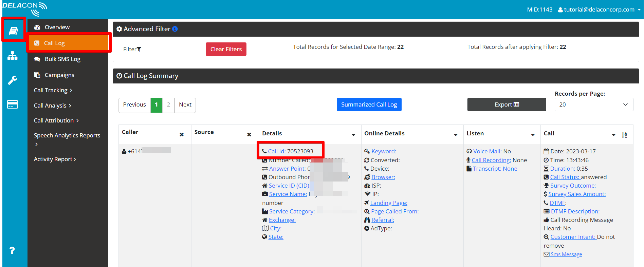This screenshot has height=267, width=644.
Task: Open the billing credit card icon
Action: (x=13, y=104)
